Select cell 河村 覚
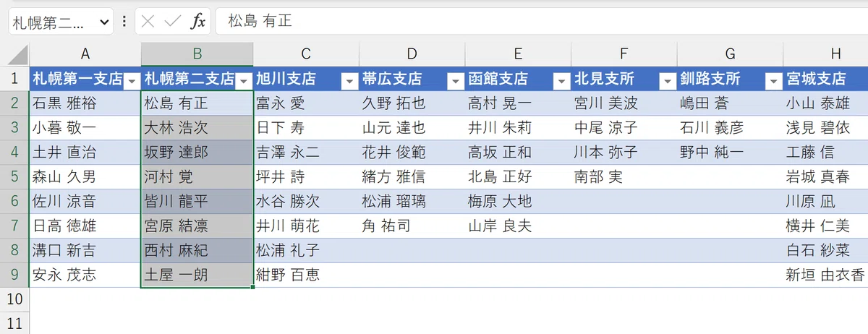This screenshot has width=868, height=334. pyautogui.click(x=197, y=177)
